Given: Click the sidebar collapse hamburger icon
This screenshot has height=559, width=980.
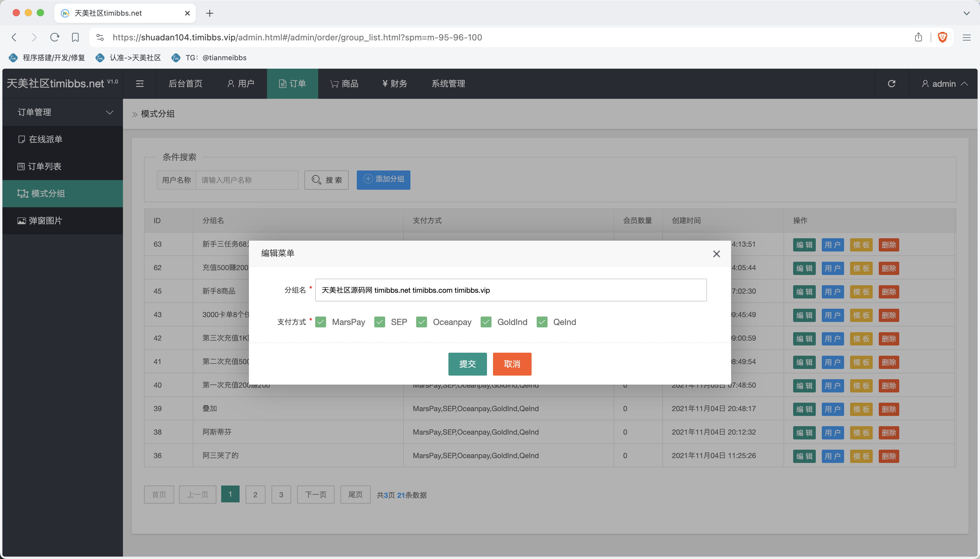Looking at the screenshot, I should tap(140, 84).
